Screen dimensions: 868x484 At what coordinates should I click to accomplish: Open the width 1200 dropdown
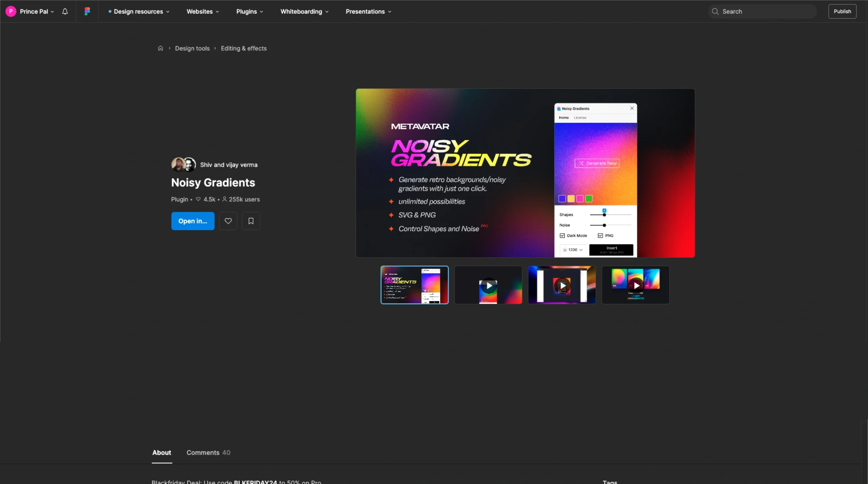pos(573,250)
